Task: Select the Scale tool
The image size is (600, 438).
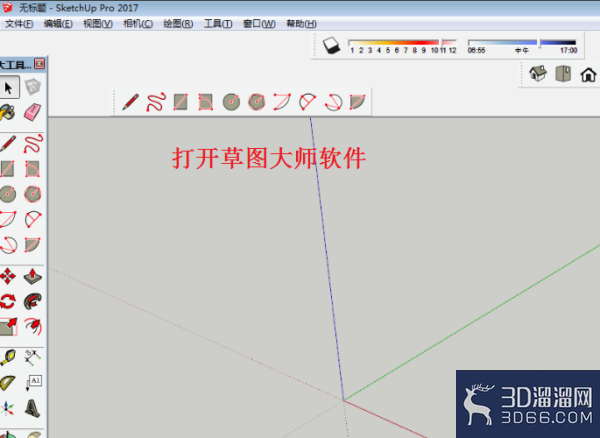Action: coord(9,327)
